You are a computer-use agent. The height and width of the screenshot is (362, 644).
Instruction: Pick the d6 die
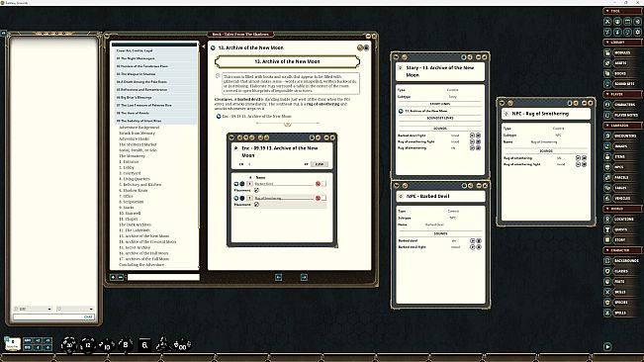coord(144,345)
